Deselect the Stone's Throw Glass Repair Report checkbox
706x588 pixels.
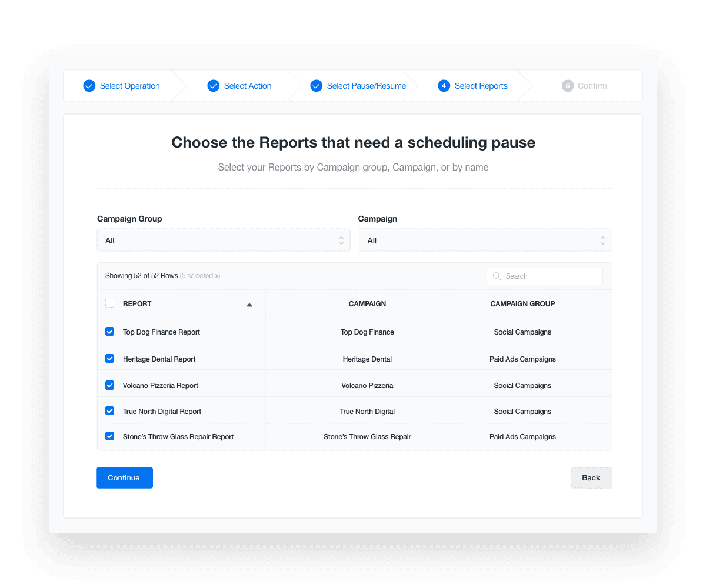[109, 436]
